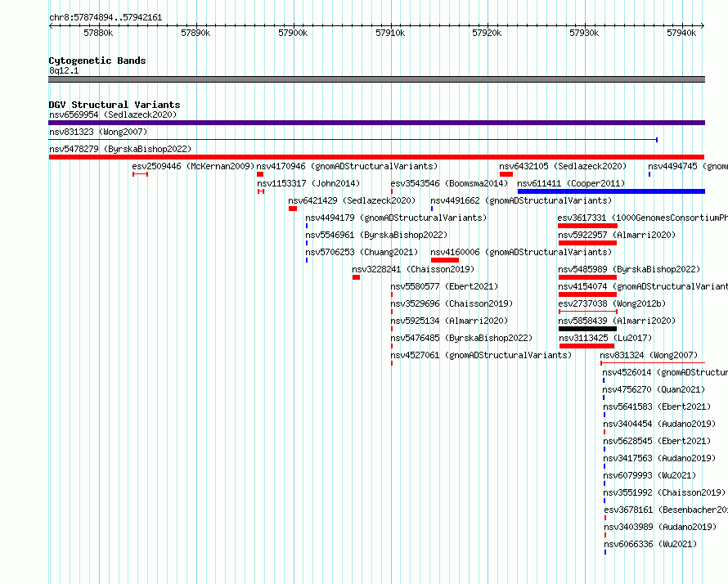
Task: Select the long red nsv5478279 bar
Action: click(x=376, y=157)
